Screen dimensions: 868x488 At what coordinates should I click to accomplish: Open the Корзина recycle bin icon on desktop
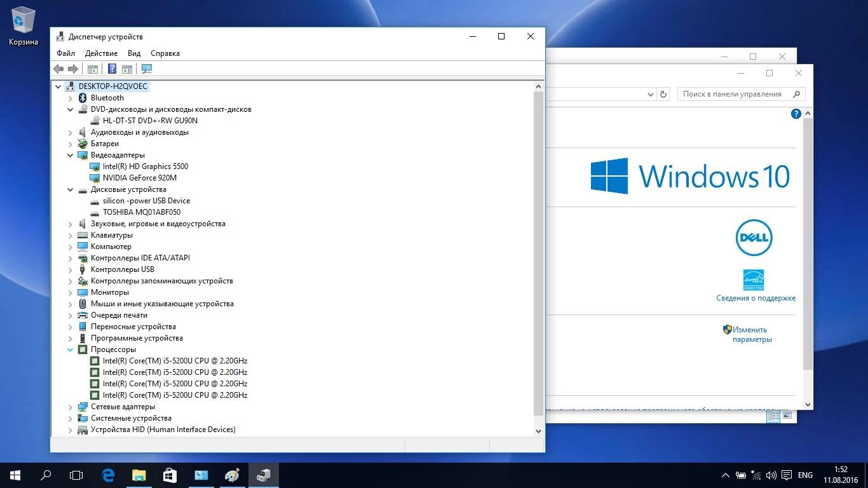(x=24, y=27)
